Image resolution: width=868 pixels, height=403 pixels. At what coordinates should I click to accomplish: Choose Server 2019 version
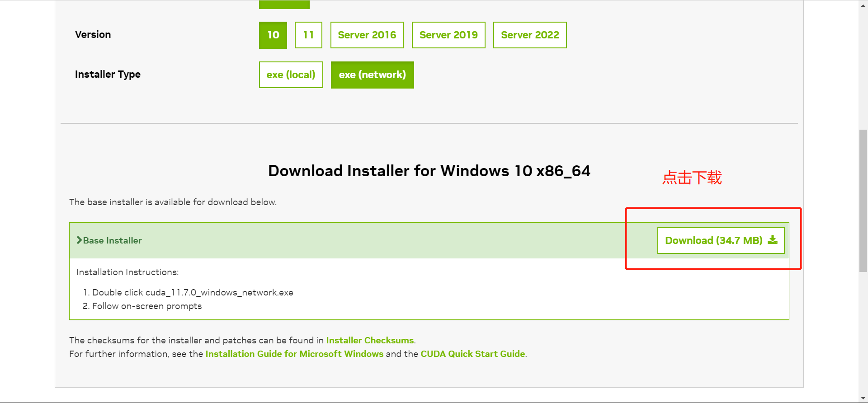pyautogui.click(x=448, y=35)
